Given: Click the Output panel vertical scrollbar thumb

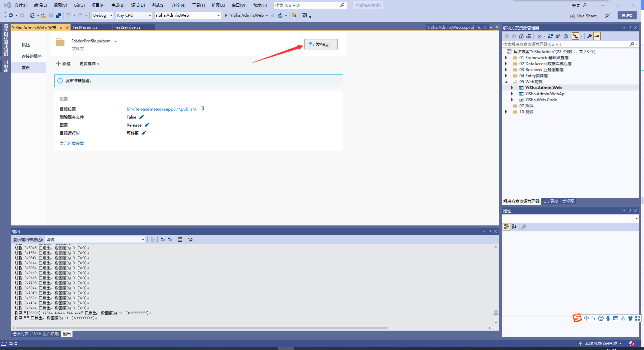Looking at the screenshot, I should click(x=496, y=312).
